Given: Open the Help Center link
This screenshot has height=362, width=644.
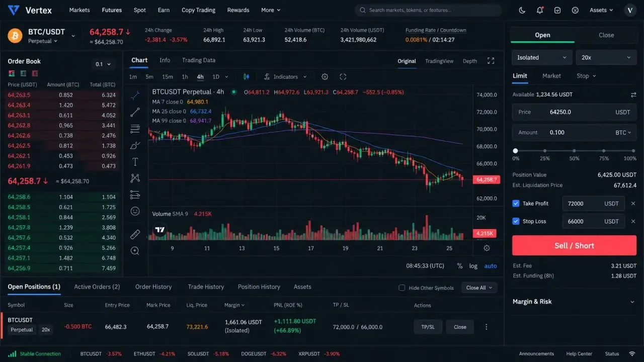Looking at the screenshot, I should tap(579, 354).
